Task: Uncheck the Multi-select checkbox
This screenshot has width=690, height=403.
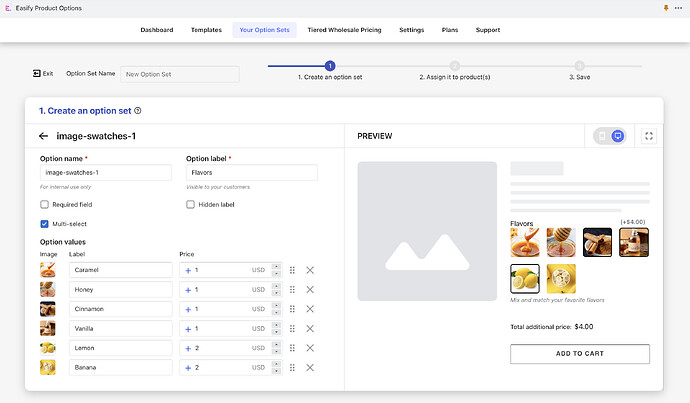Action: (44, 223)
